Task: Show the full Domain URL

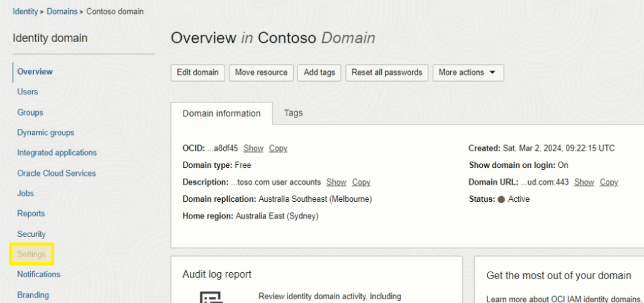Action: (x=584, y=182)
